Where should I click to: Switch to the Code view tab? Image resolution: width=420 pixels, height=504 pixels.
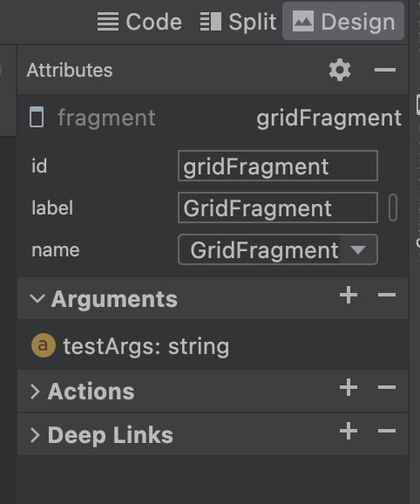[x=139, y=22]
